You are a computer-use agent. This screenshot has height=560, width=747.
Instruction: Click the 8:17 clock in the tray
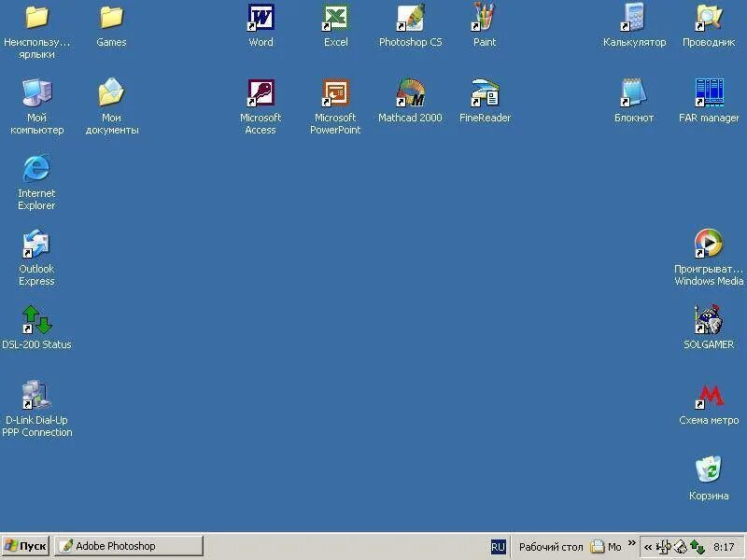[x=724, y=547]
